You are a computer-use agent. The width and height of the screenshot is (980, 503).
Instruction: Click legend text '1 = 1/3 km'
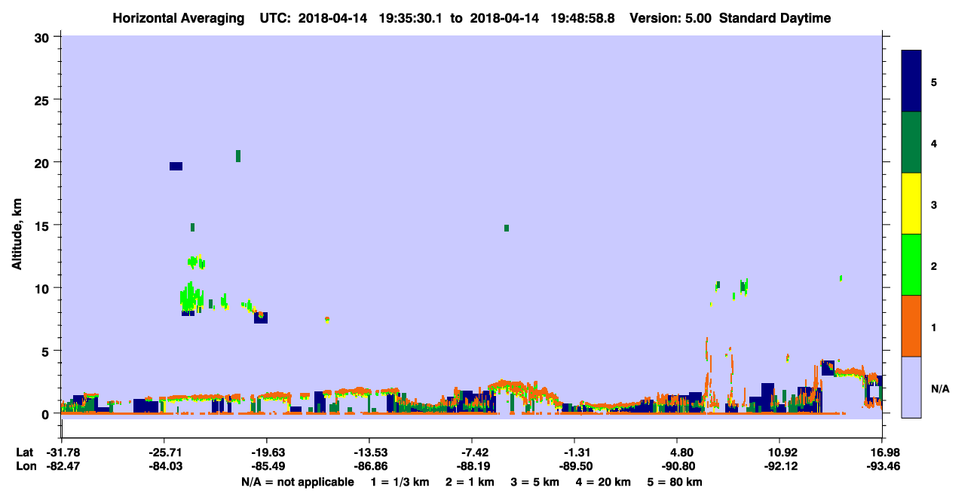400,482
